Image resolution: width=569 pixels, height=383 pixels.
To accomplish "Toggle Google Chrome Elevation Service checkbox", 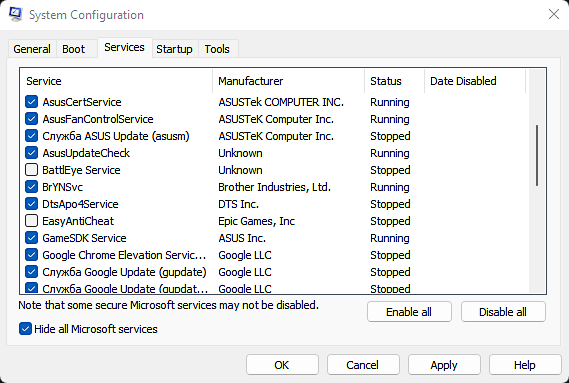I will (32, 255).
